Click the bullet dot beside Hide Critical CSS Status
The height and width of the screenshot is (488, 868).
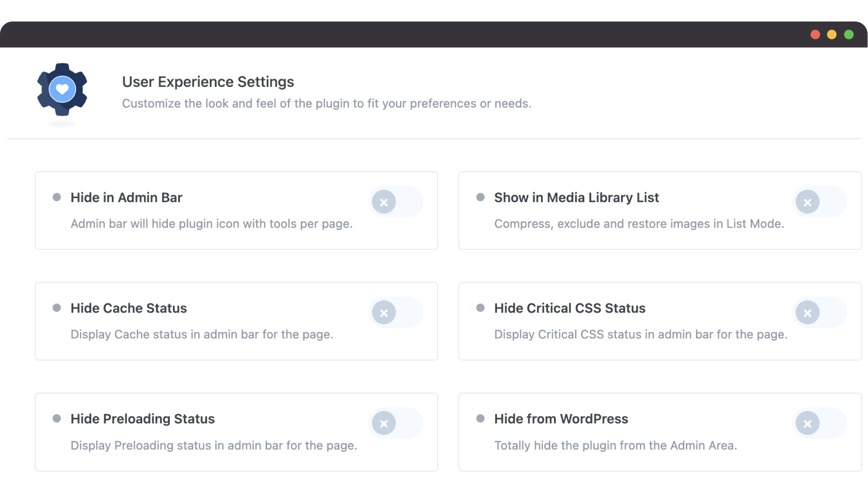pyautogui.click(x=480, y=308)
